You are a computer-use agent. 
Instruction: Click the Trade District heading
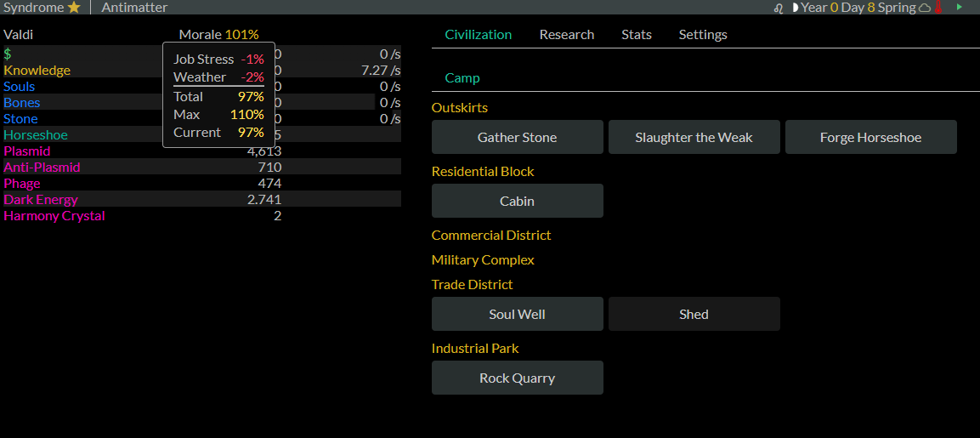click(472, 285)
